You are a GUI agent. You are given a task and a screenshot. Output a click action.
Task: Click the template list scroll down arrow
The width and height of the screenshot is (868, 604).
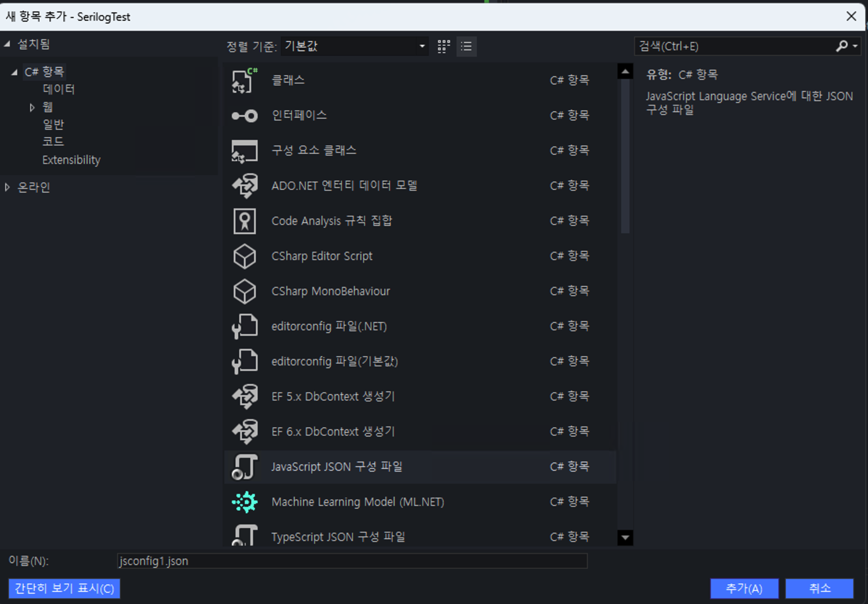[625, 537]
